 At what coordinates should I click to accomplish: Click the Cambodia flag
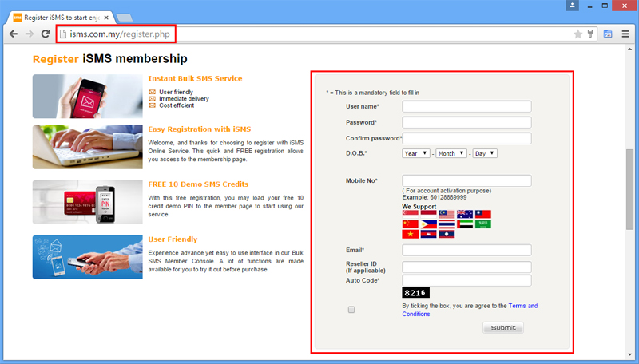(x=428, y=234)
